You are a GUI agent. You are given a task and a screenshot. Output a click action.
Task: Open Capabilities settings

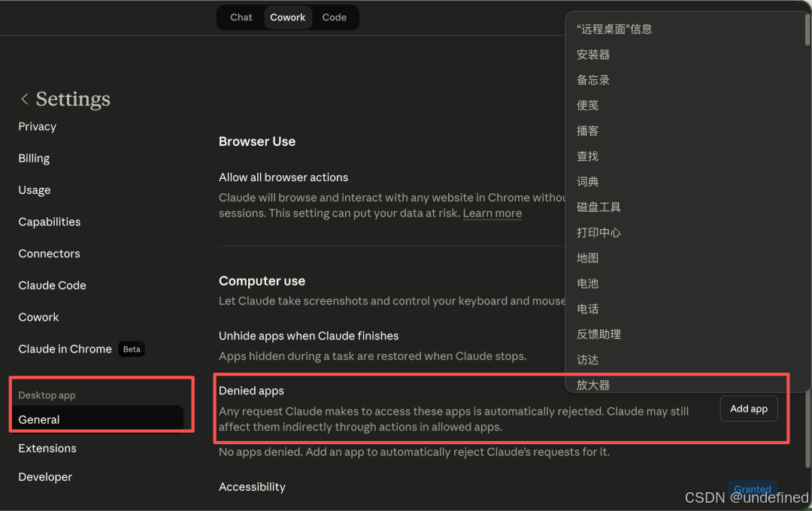point(49,222)
